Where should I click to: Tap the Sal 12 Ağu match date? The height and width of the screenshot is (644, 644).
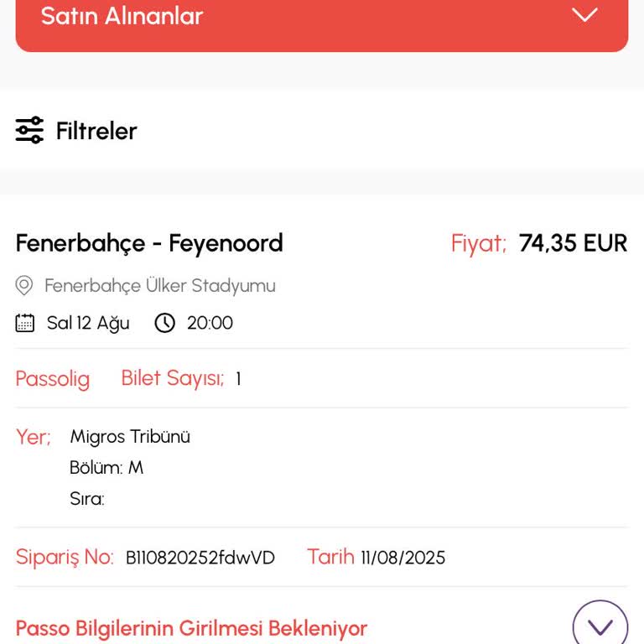tap(88, 323)
